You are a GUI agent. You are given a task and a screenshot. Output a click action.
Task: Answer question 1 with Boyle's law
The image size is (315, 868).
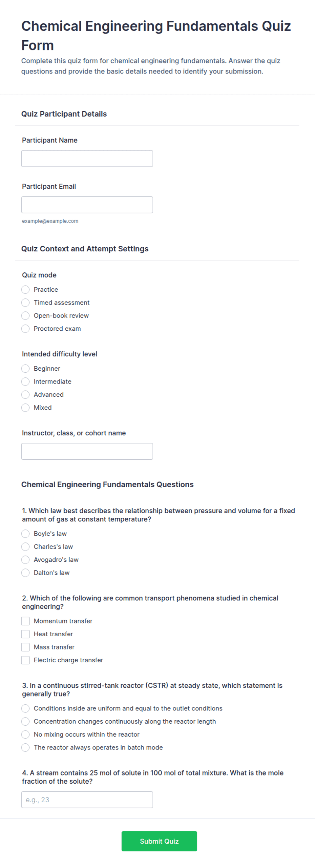click(25, 533)
